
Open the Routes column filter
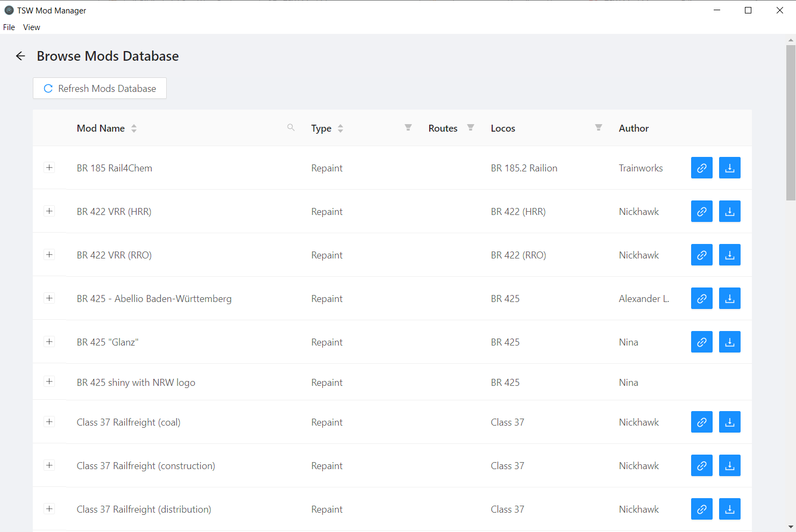pyautogui.click(x=471, y=128)
